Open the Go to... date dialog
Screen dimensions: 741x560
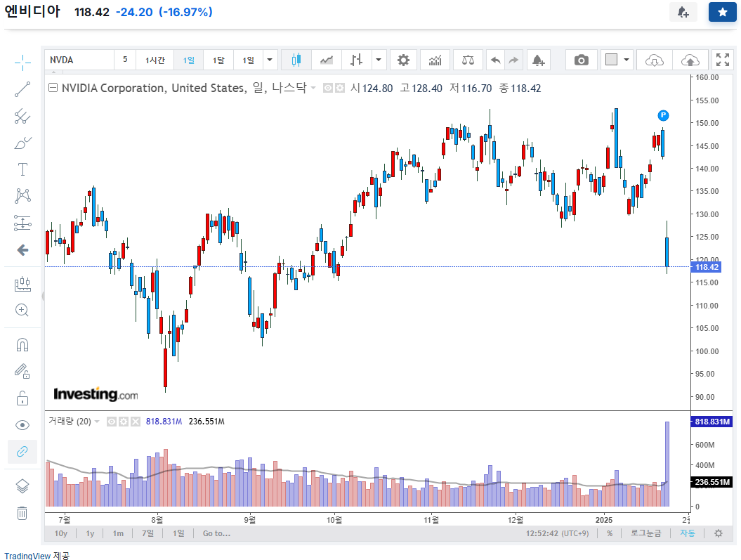point(216,533)
